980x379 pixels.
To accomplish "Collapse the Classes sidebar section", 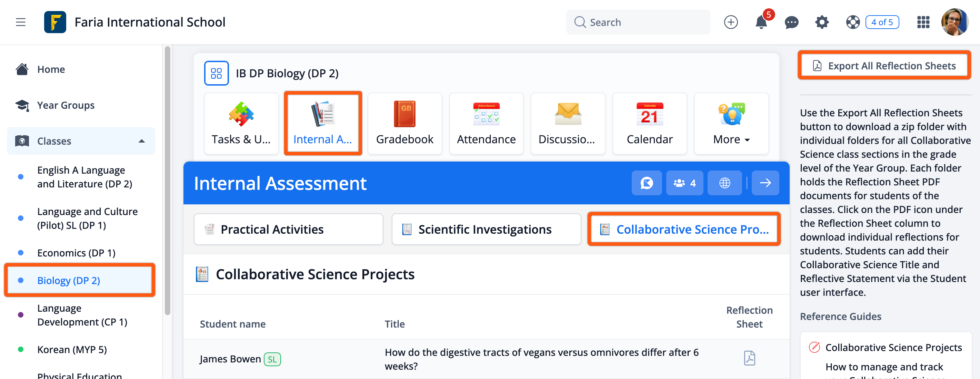I will click(141, 141).
